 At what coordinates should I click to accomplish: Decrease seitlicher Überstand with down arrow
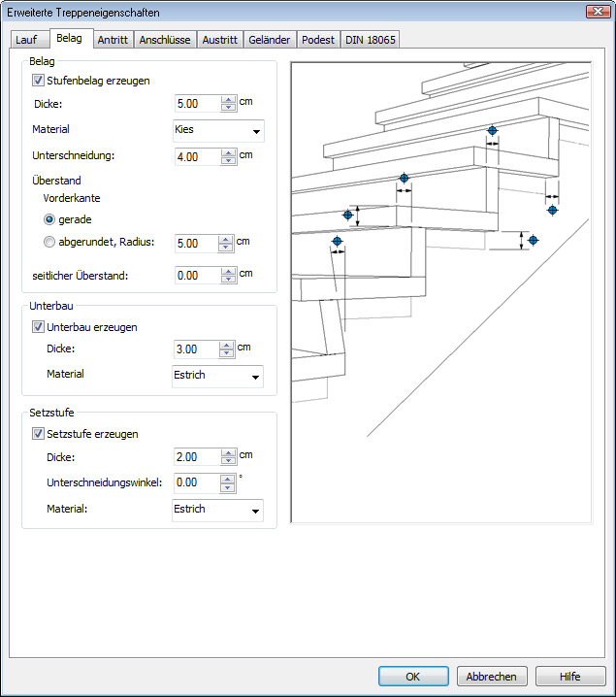(229, 280)
